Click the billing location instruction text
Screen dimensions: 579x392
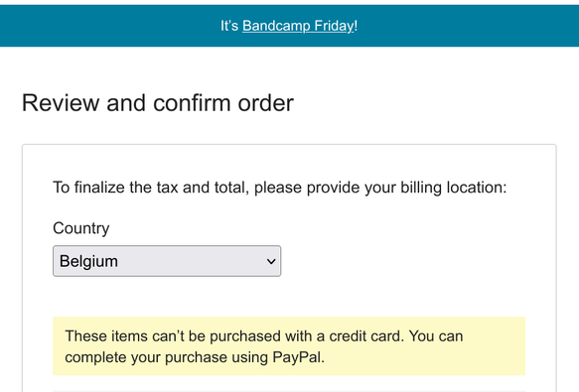click(279, 188)
